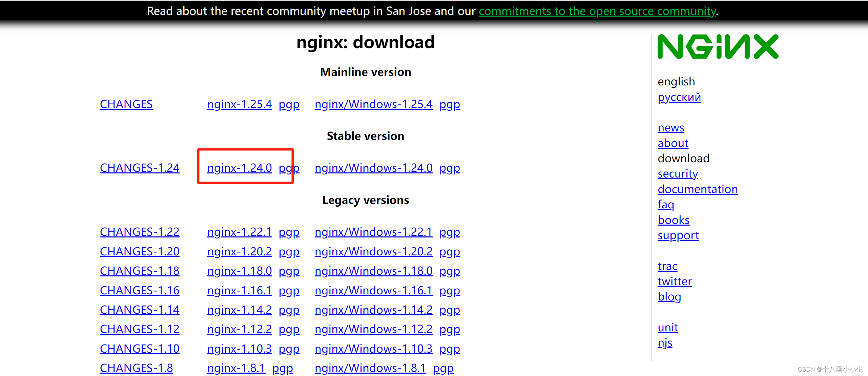Open pgp signature for nginx-1.20.2
This screenshot has width=868, height=376.
pyautogui.click(x=289, y=252)
